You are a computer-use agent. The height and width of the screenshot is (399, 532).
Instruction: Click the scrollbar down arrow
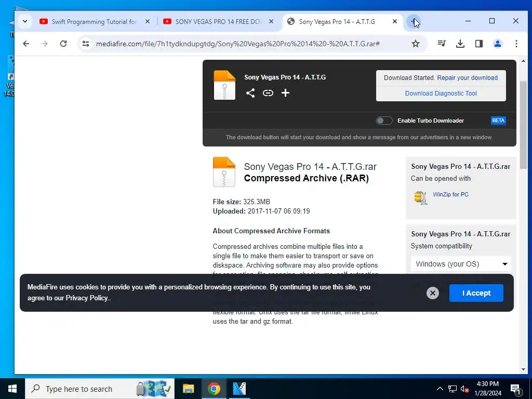coord(523,369)
